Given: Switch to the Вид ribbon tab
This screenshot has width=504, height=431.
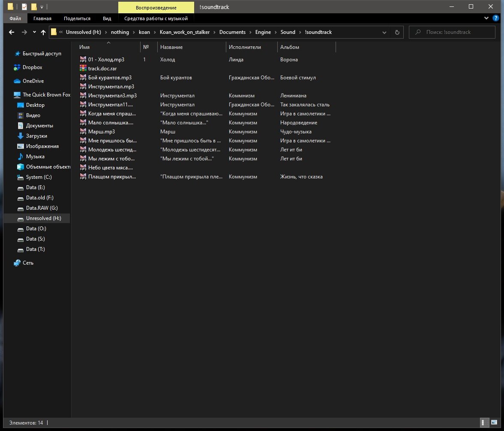Looking at the screenshot, I should click(x=107, y=18).
